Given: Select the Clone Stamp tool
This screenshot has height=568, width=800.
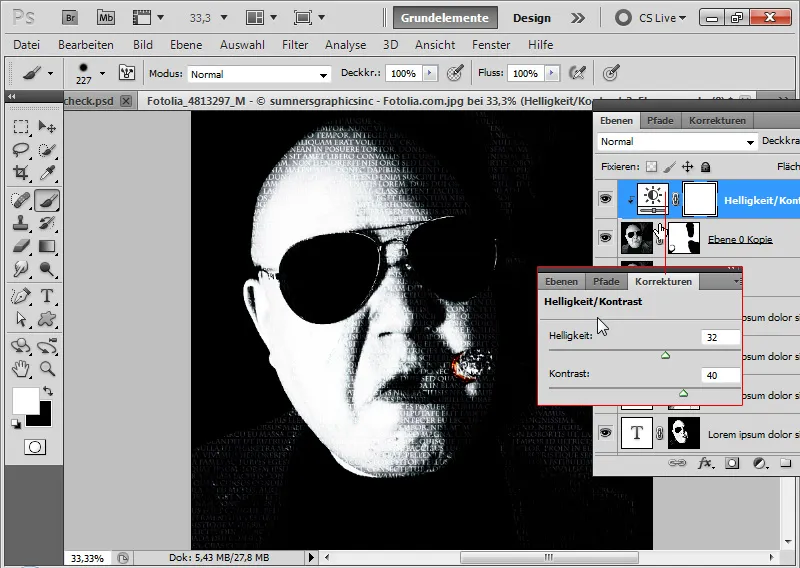Looking at the screenshot, I should [21, 223].
